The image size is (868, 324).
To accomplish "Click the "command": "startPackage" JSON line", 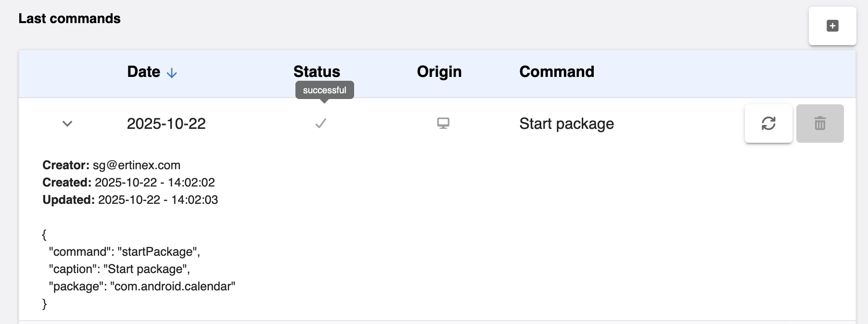I will [124, 251].
